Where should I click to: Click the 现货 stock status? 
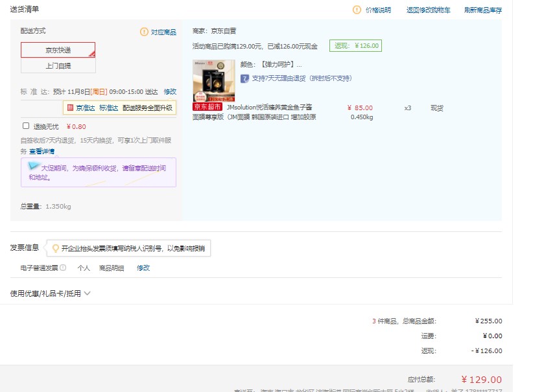click(x=437, y=108)
